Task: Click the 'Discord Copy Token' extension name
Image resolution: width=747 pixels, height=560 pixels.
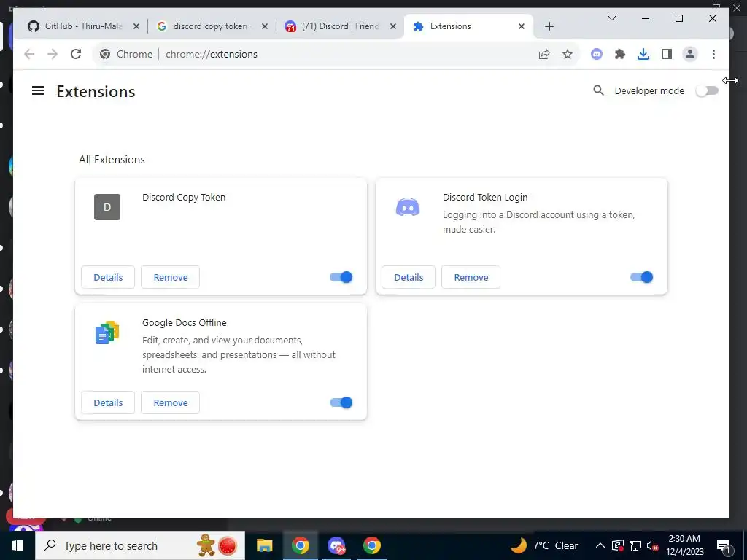Action: [184, 197]
